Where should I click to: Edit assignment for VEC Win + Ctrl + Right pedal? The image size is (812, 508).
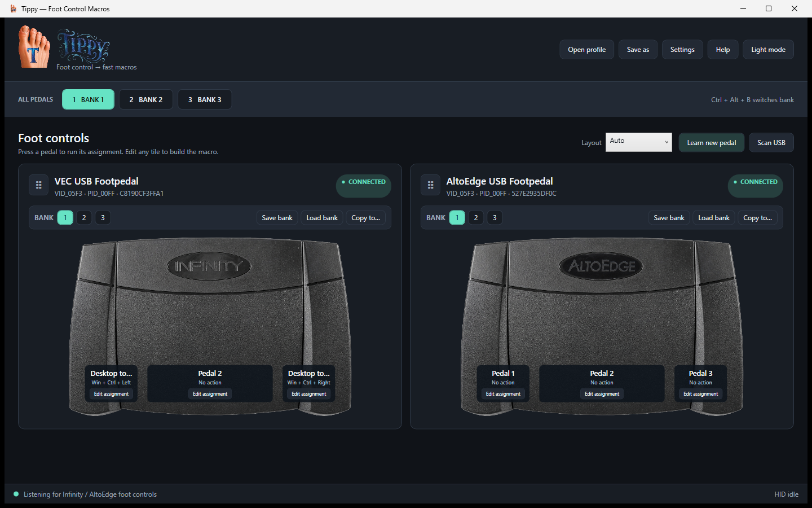(x=309, y=394)
